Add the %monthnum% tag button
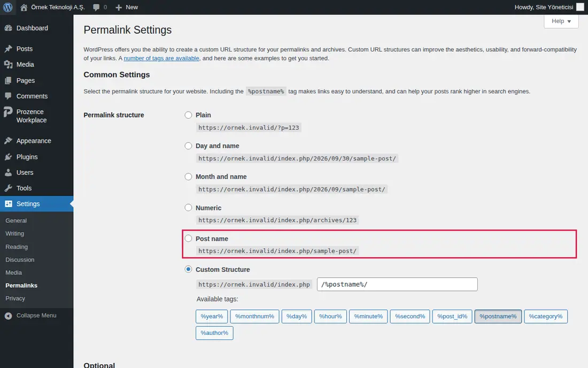This screenshot has height=368, width=588. (254, 316)
